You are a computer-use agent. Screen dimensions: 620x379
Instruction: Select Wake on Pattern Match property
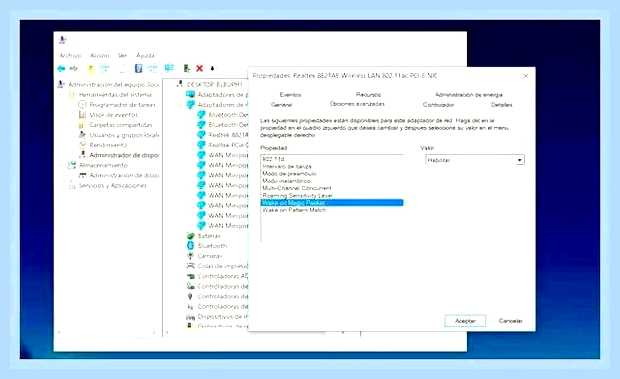click(x=294, y=210)
